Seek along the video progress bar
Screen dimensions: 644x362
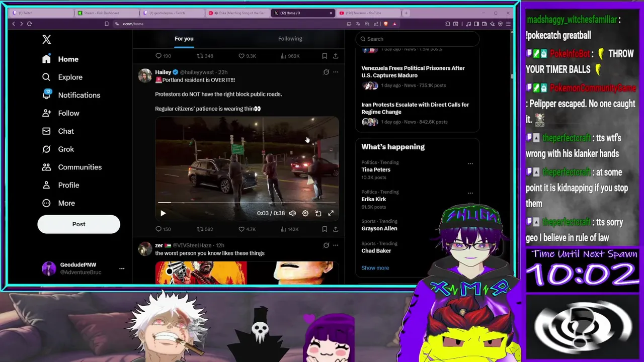[247, 203]
